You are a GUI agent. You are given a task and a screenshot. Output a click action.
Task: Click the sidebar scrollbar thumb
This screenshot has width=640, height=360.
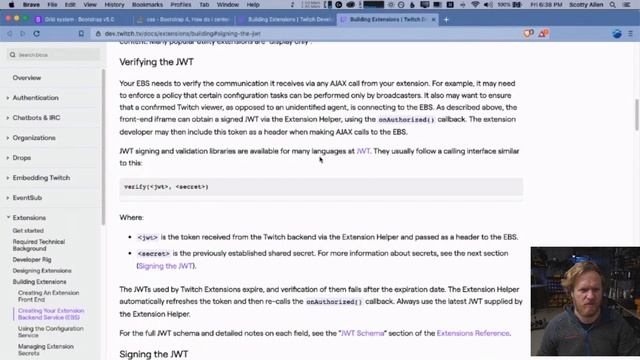pos(103,147)
